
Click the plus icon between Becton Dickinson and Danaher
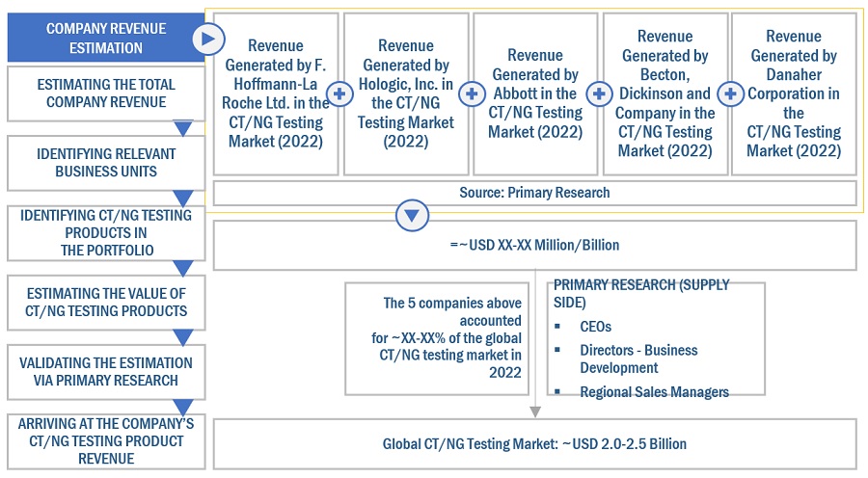coord(731,93)
